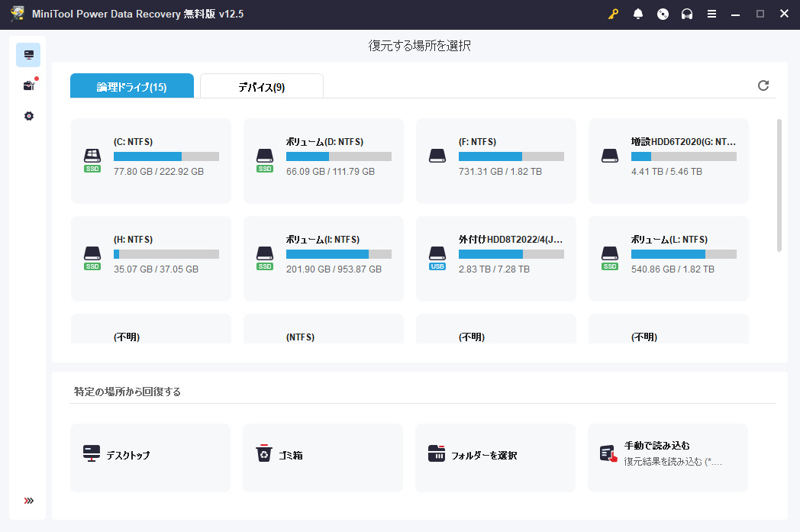The height and width of the screenshot is (532, 800).
Task: Click the (C: NTFS) usage bar
Action: pos(166,156)
